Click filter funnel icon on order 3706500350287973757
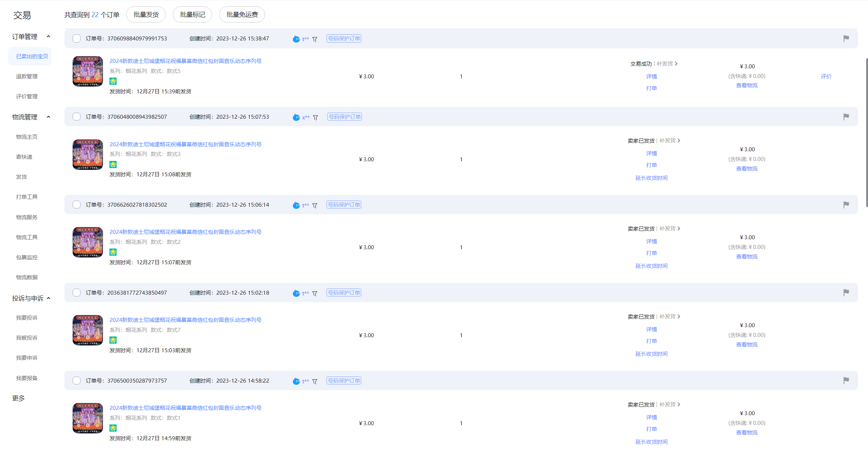The height and width of the screenshot is (457, 868). click(x=315, y=382)
